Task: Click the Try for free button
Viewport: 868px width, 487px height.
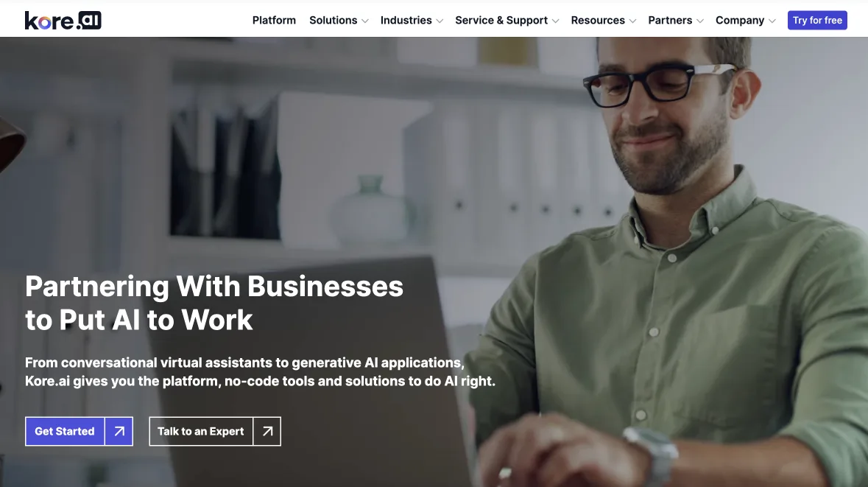Action: (817, 21)
